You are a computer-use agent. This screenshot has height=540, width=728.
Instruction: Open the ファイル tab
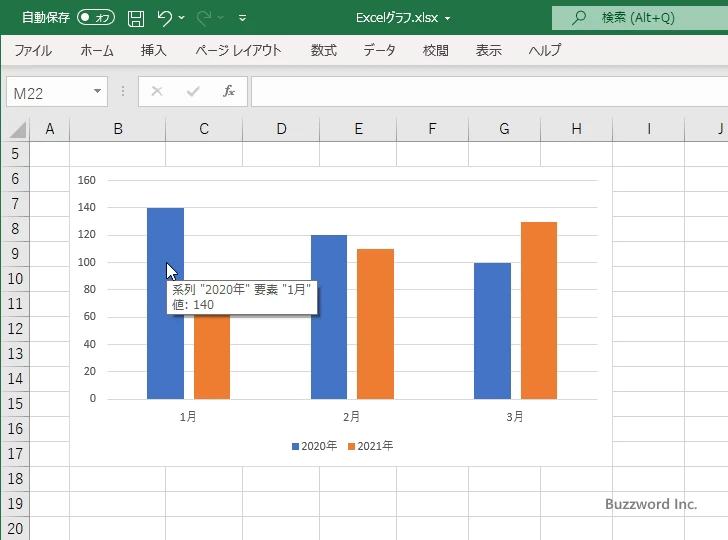(33, 50)
